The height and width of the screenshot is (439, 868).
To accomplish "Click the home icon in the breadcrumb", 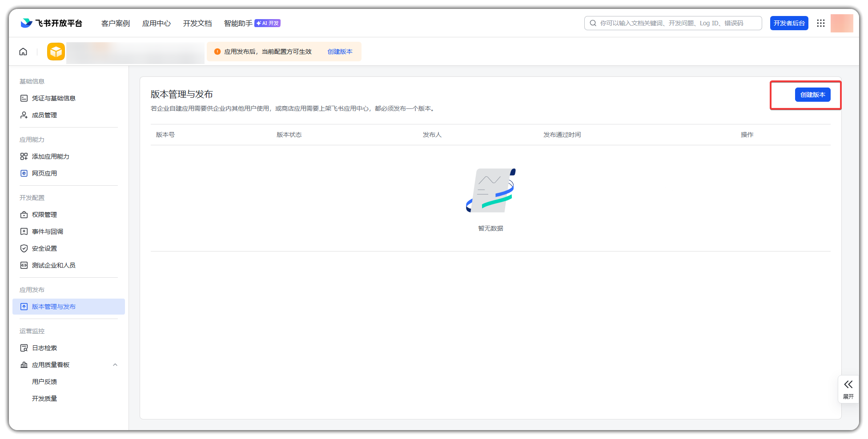I will (x=23, y=51).
